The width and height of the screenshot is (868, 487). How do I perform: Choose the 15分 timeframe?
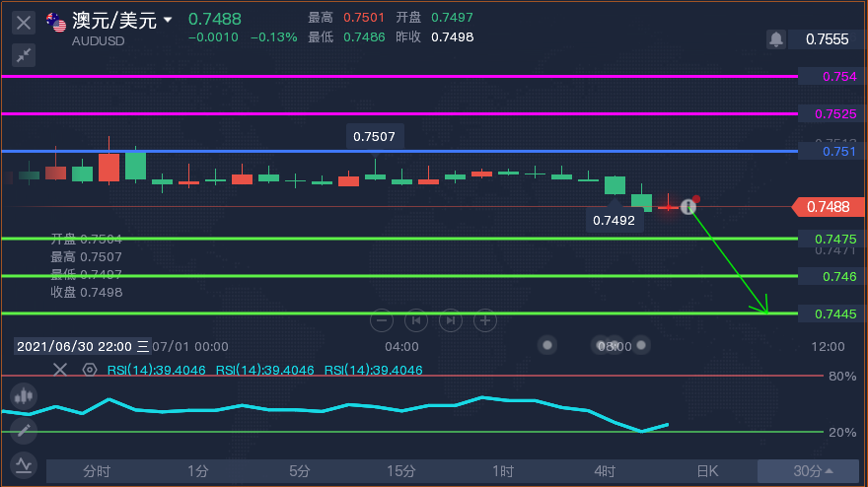click(401, 471)
